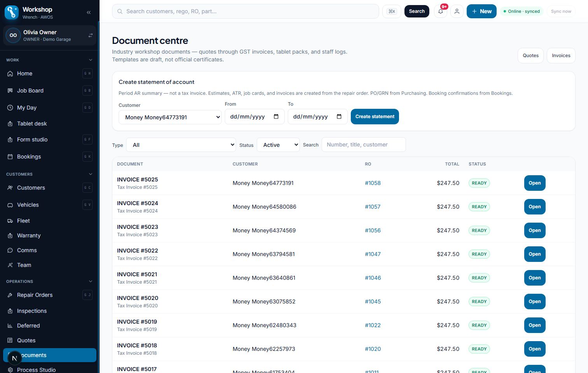Open Repair Orders from the sidebar menu

point(50,295)
